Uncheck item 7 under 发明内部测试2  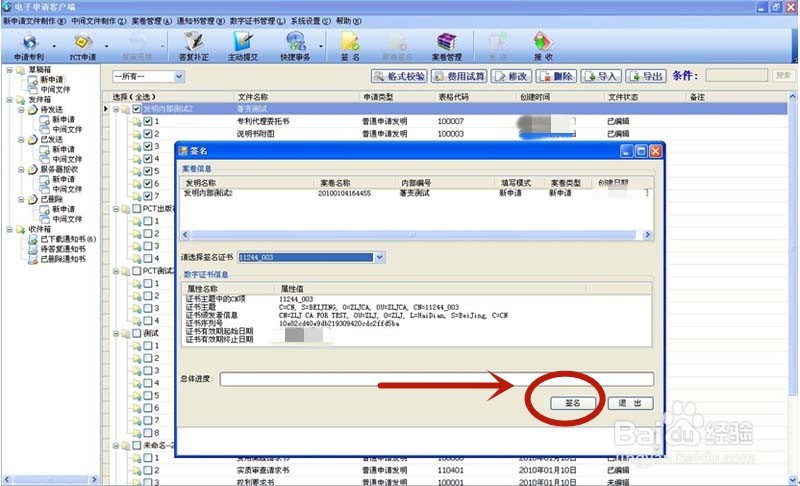(x=147, y=196)
